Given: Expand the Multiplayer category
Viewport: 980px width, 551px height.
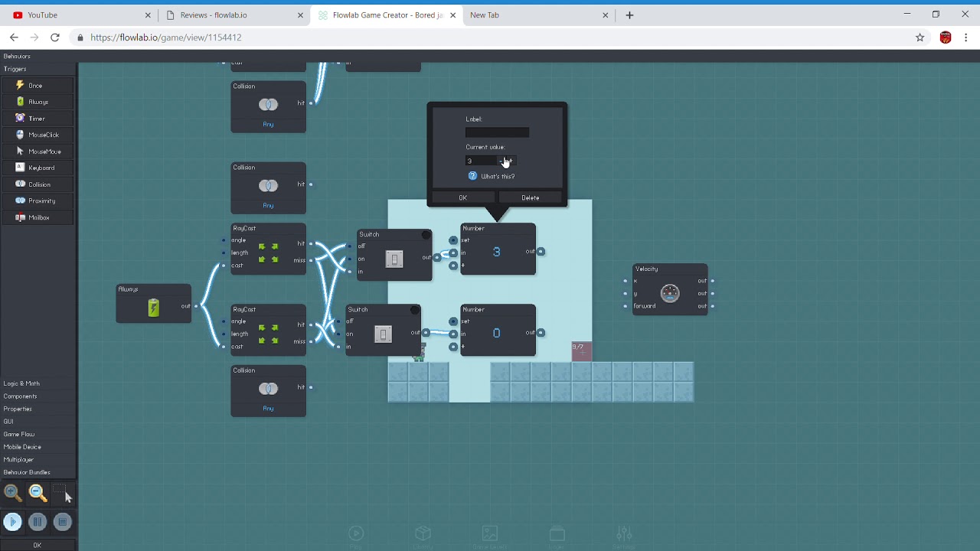Looking at the screenshot, I should (x=19, y=460).
